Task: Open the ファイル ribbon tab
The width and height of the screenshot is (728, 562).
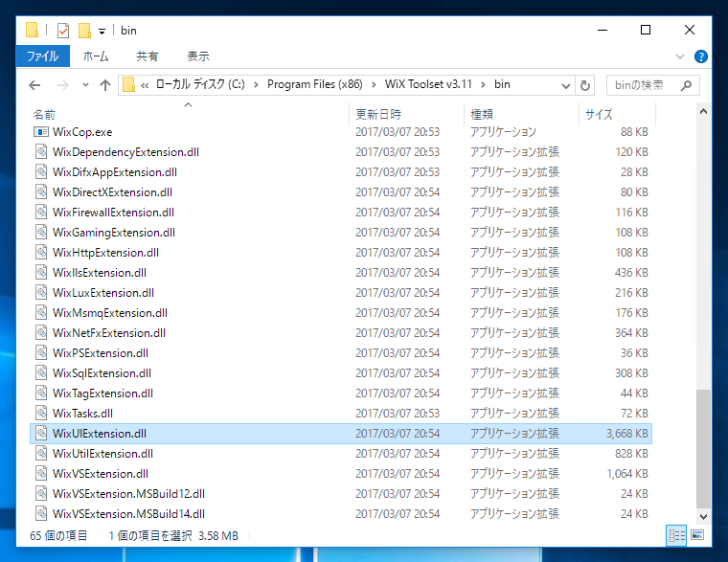Action: pyautogui.click(x=43, y=56)
